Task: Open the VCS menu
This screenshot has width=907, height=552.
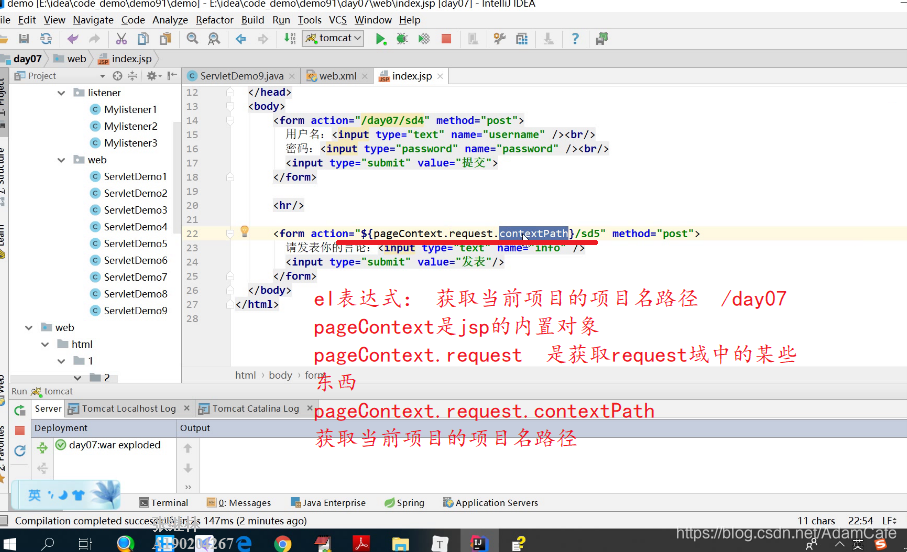Action: (338, 20)
